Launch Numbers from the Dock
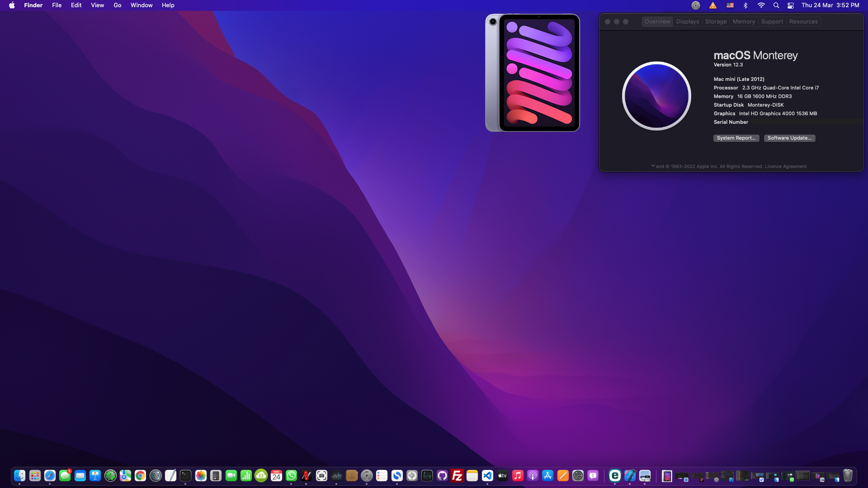This screenshot has height=488, width=868. tap(246, 476)
